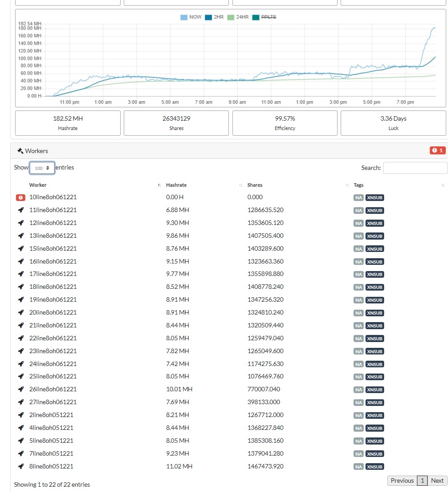Viewport: 448px width, 492px height.
Task: Click NA tag on 26line8oh061221 row
Action: 358,390
